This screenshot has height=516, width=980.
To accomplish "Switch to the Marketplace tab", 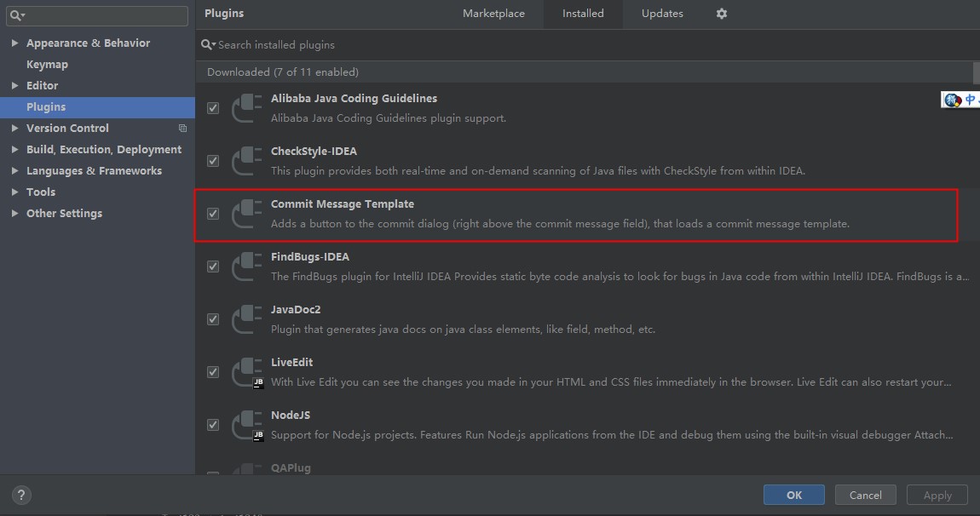I will click(x=493, y=14).
